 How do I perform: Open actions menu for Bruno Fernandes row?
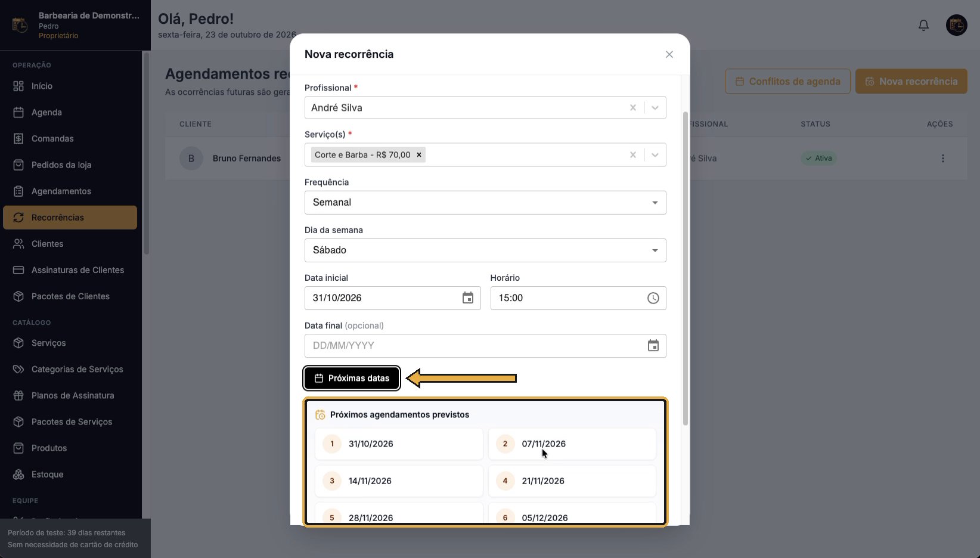[943, 159]
